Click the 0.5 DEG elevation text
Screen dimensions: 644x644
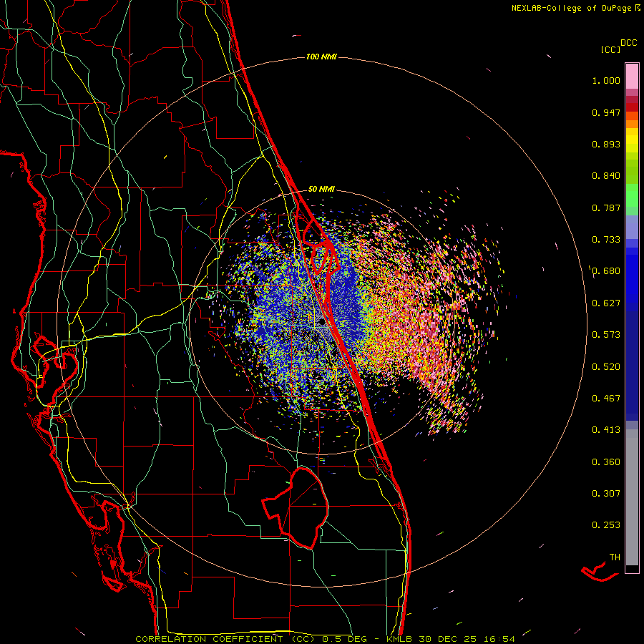(345, 639)
